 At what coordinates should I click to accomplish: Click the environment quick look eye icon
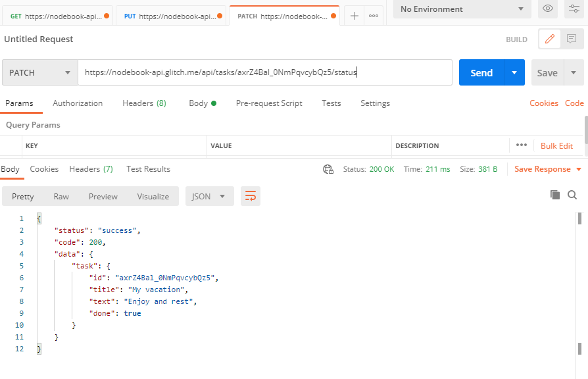(x=548, y=9)
